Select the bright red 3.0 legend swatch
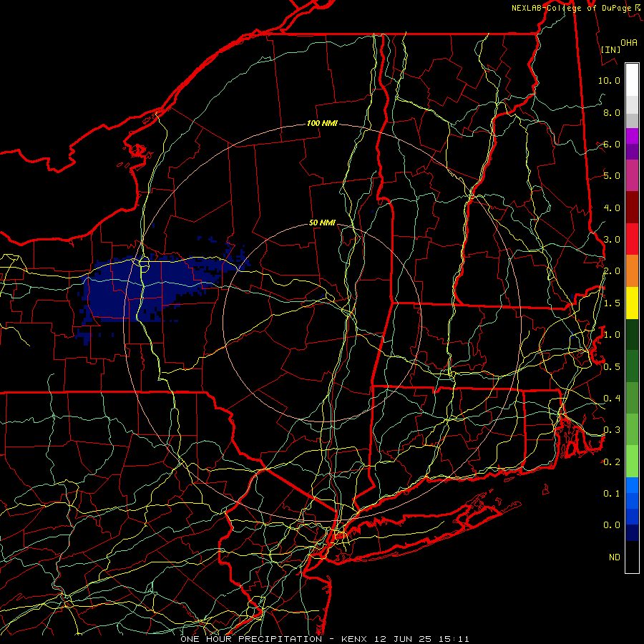The width and height of the screenshot is (644, 644). pyautogui.click(x=632, y=238)
